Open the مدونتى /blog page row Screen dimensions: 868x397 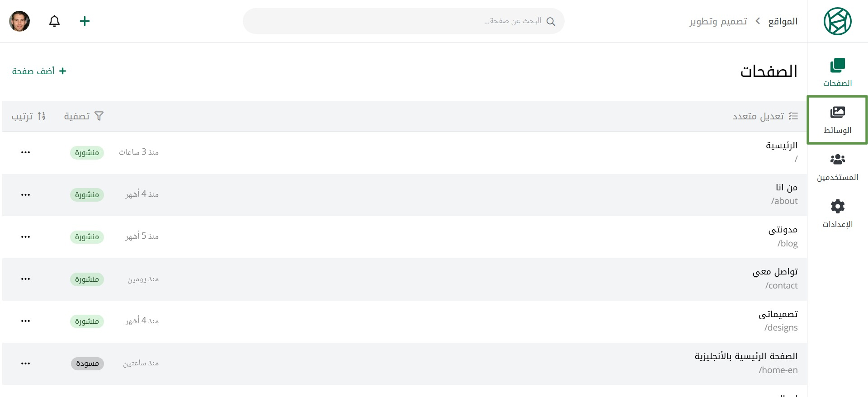(x=405, y=237)
